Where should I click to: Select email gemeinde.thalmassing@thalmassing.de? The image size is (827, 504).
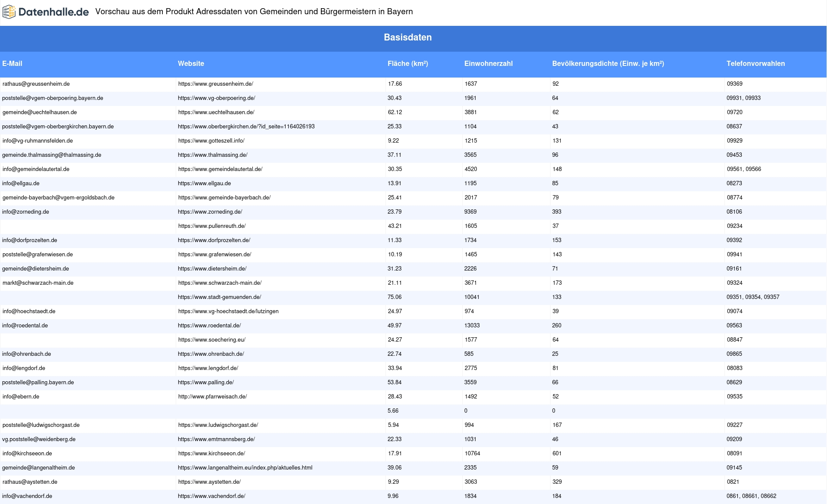(52, 155)
